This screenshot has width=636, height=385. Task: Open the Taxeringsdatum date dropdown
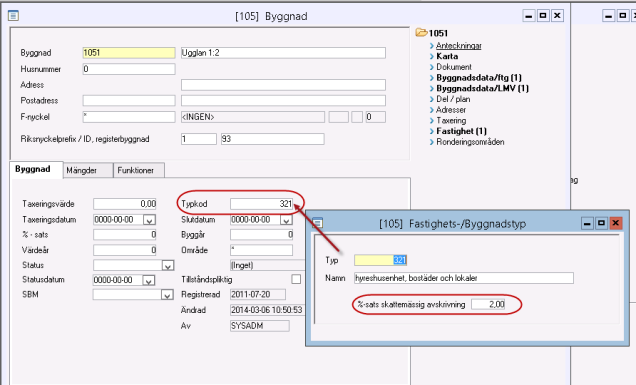[149, 220]
